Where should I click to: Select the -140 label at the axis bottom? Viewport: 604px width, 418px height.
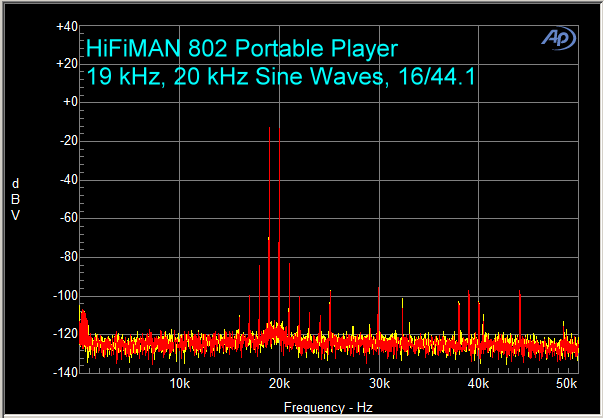click(66, 373)
